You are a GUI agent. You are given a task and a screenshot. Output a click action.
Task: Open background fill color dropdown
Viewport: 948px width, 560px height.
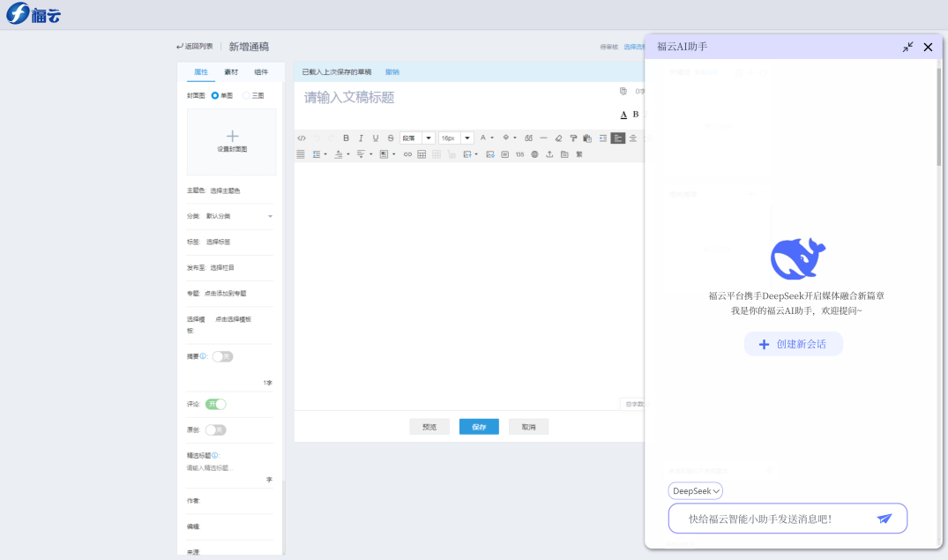[515, 138]
